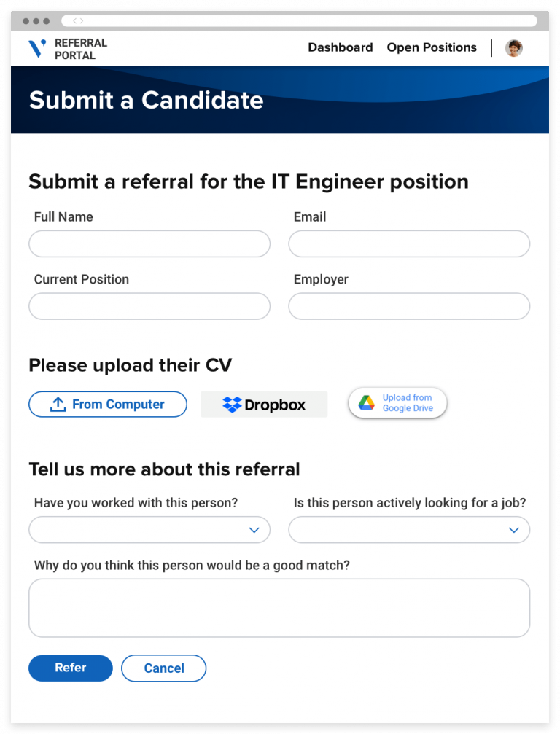Viewport: 560px width, 734px height.
Task: Cancel the candidate submission
Action: [163, 668]
